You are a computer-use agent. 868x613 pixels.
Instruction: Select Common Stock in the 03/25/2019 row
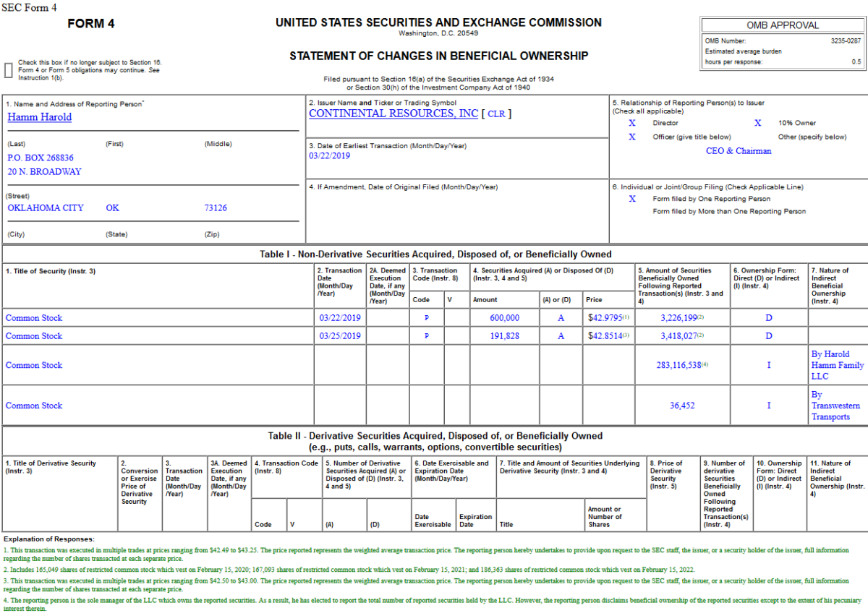pyautogui.click(x=34, y=336)
